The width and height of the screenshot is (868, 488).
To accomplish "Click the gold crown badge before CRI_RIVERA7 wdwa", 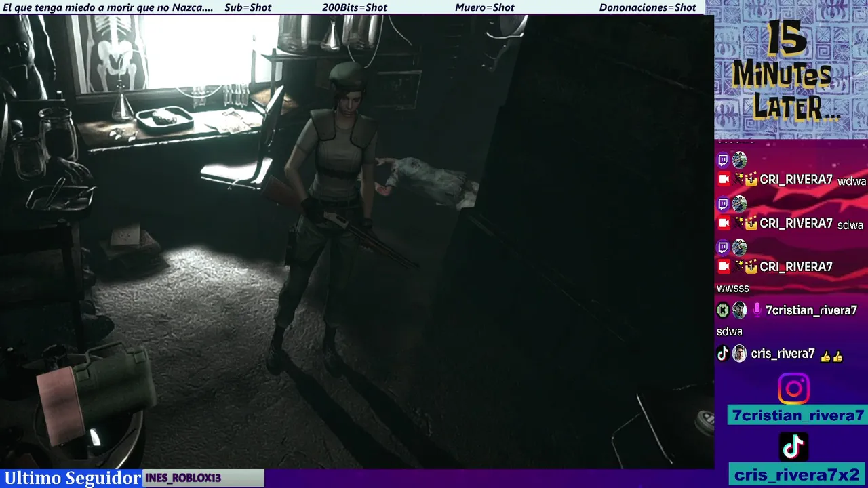I will pyautogui.click(x=751, y=180).
